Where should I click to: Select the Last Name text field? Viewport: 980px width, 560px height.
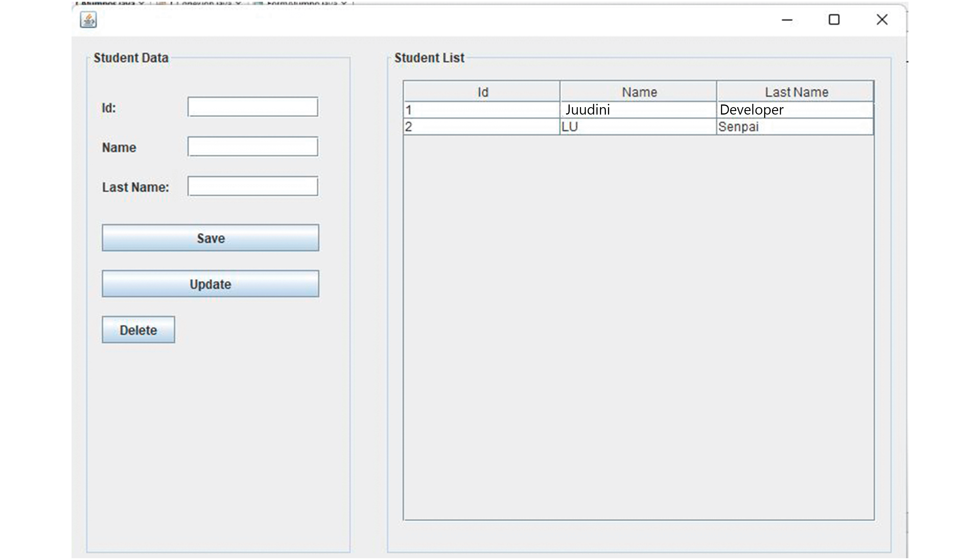click(x=253, y=187)
